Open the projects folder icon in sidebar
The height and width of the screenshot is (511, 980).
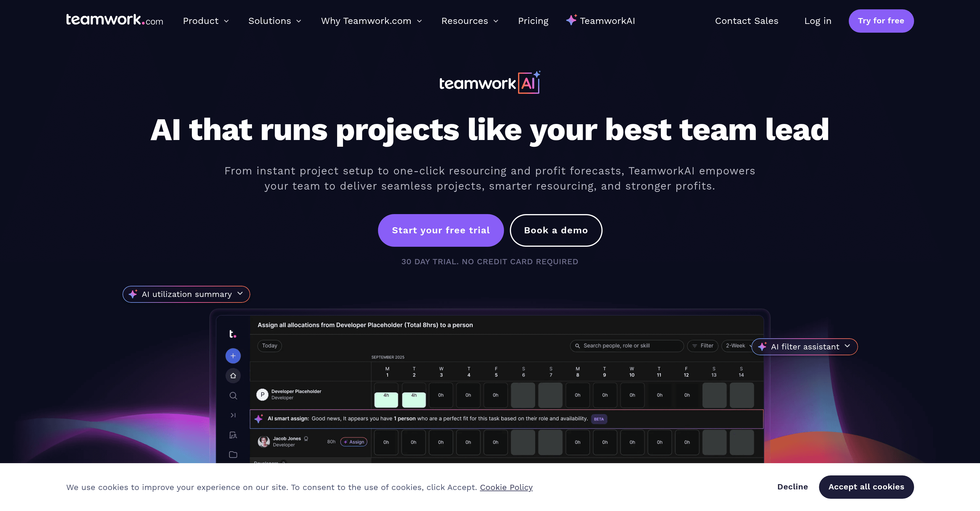pos(233,454)
